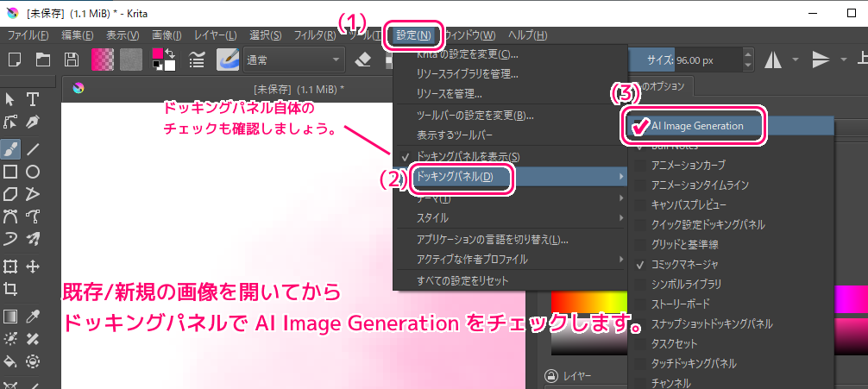Viewport: 868px width, 389px height.
Task: Open the 画像 menu
Action: 167,35
